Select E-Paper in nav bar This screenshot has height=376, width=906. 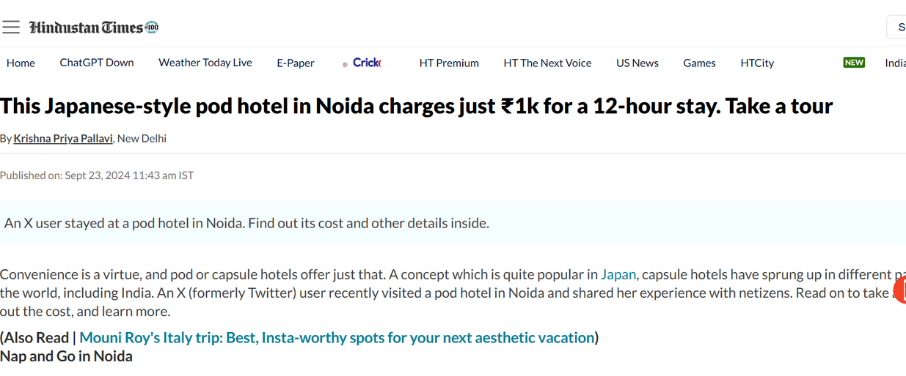pos(295,63)
